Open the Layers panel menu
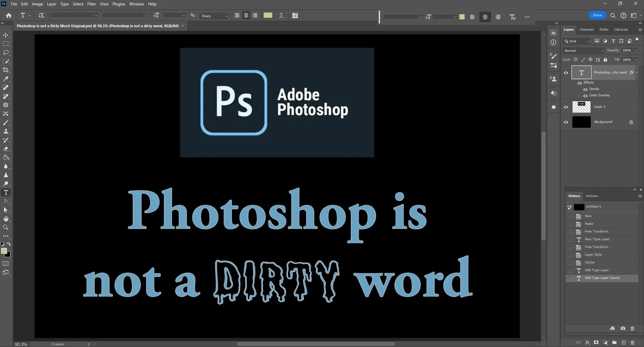 coord(640,30)
